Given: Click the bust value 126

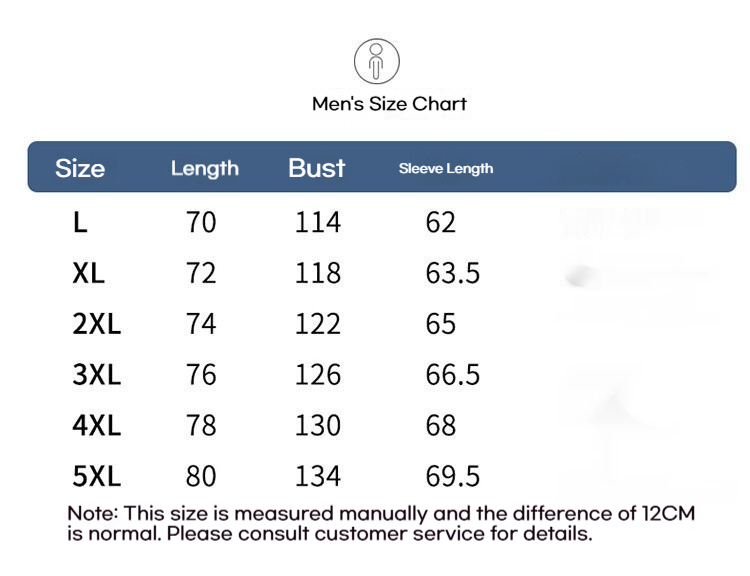Looking at the screenshot, I should pyautogui.click(x=318, y=375).
